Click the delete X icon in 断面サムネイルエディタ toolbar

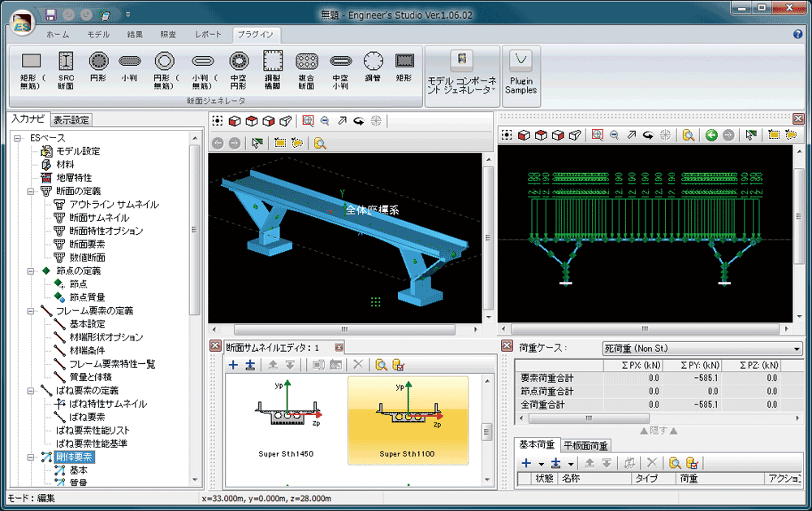[358, 364]
